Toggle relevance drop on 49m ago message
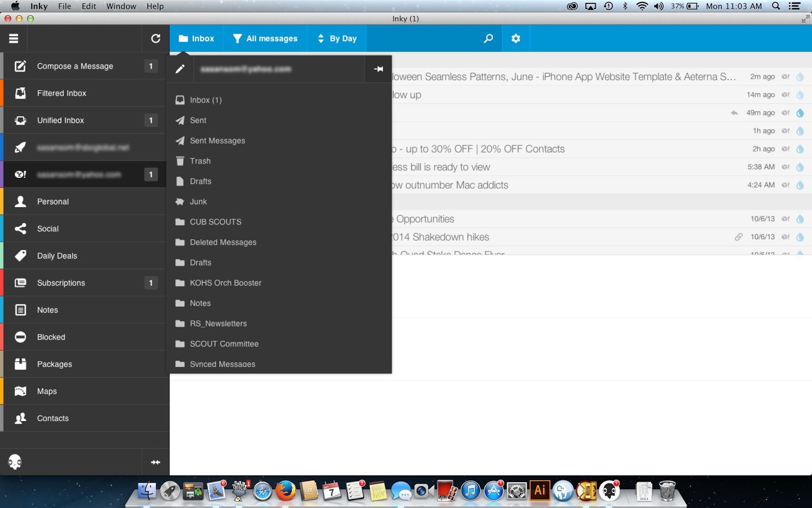The image size is (812, 508). 800,113
